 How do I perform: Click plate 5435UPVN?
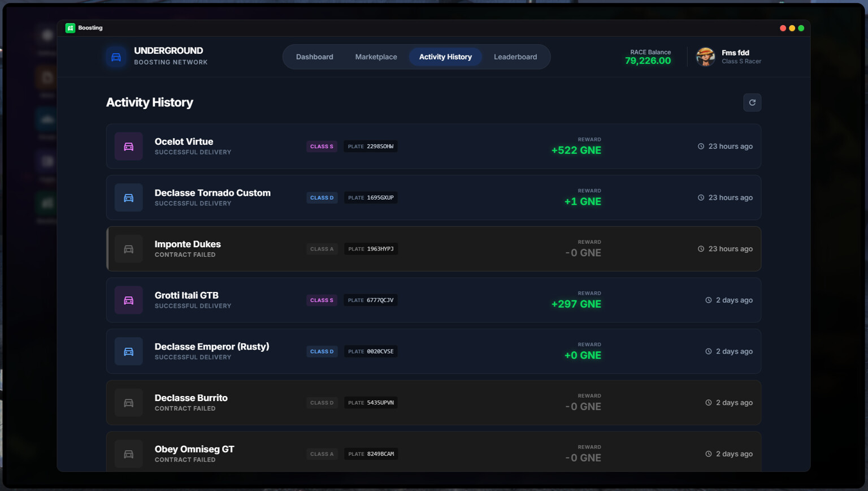(371, 403)
